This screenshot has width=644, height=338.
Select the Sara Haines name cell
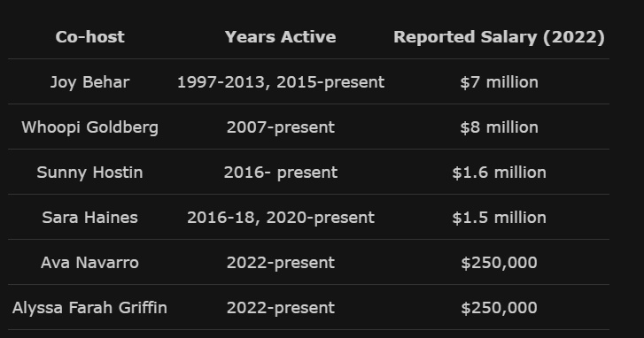click(x=89, y=218)
